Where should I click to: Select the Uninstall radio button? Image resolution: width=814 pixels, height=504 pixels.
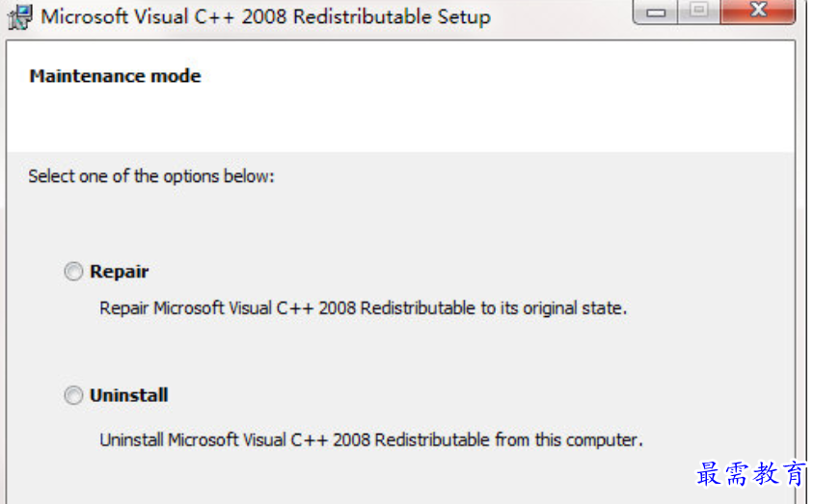click(73, 395)
